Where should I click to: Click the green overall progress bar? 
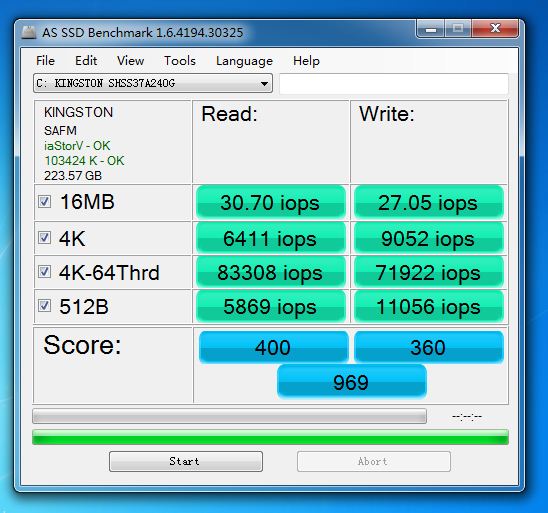pos(270,437)
